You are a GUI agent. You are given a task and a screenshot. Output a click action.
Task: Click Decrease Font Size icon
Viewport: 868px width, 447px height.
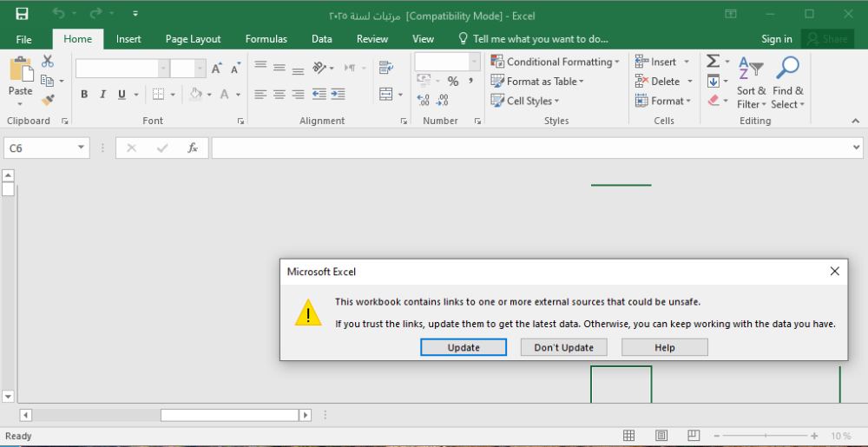click(x=236, y=69)
